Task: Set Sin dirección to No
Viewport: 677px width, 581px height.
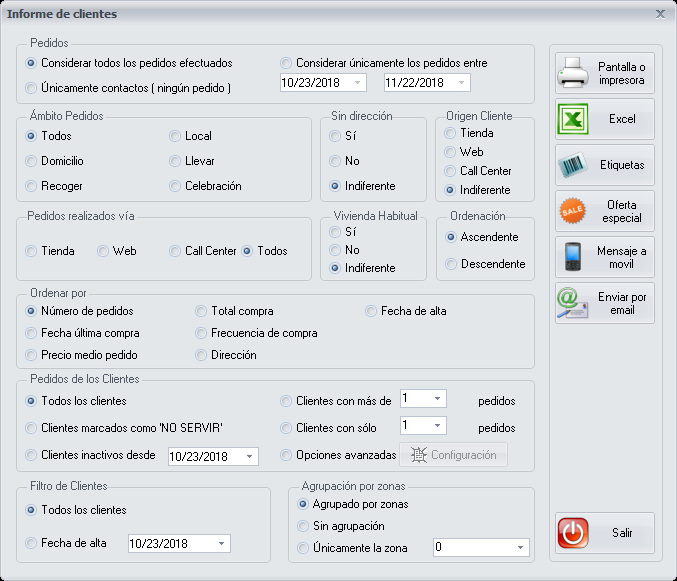Action: coord(335,161)
